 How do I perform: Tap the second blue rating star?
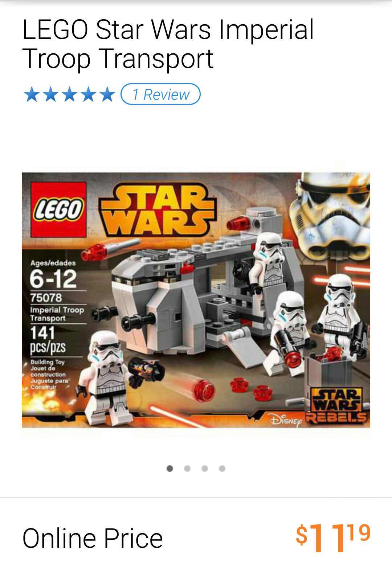point(50,94)
